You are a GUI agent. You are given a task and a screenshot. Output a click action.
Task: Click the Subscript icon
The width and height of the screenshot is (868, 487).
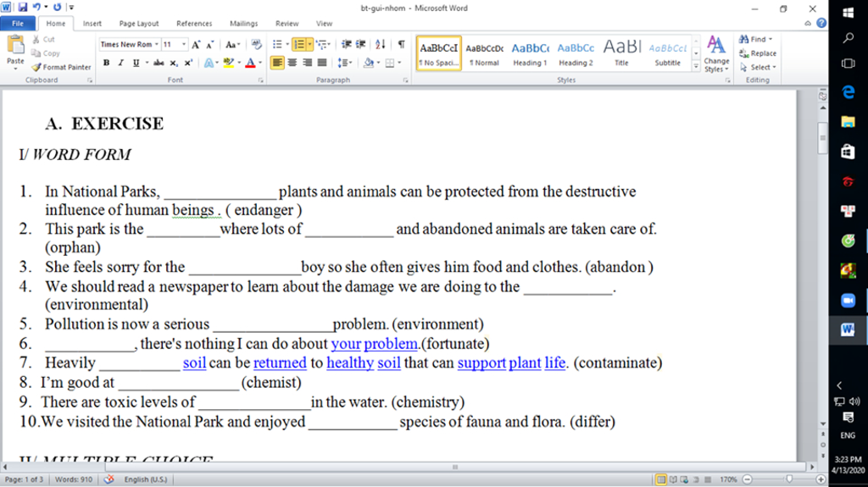click(x=174, y=63)
